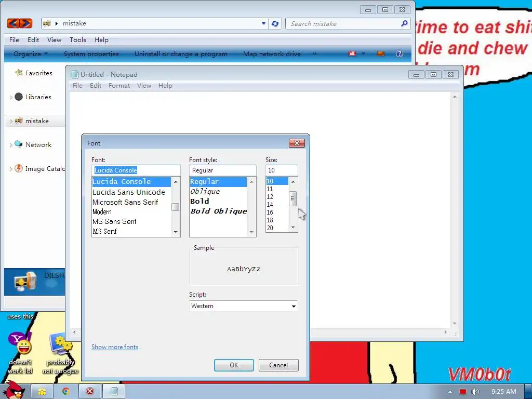
Task: Expand the toolbar overflow chevron
Action: point(314,54)
